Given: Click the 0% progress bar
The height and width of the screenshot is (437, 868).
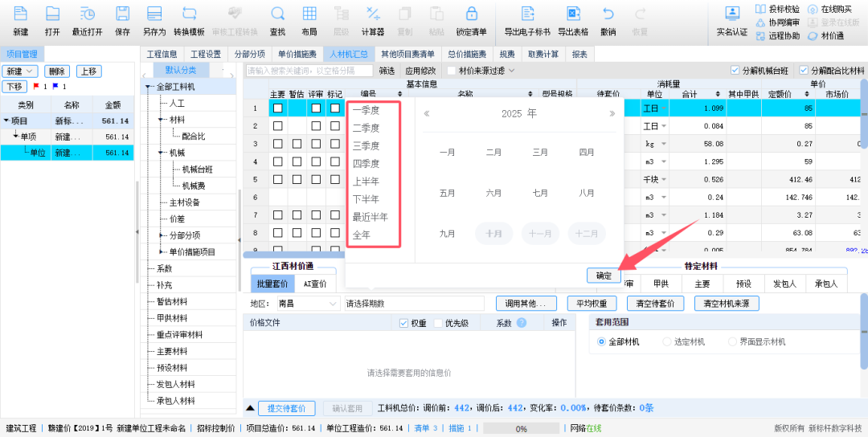Looking at the screenshot, I should pyautogui.click(x=522, y=428).
